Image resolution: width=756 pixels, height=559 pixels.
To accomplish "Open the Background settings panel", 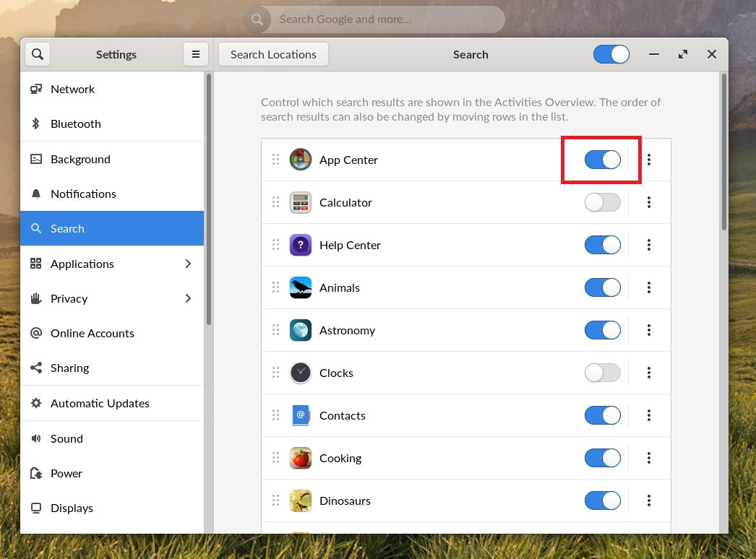I will pos(112,159).
